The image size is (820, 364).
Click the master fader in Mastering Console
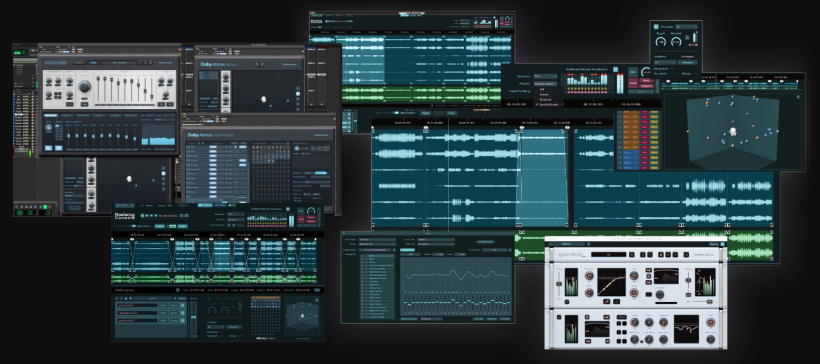193,317
